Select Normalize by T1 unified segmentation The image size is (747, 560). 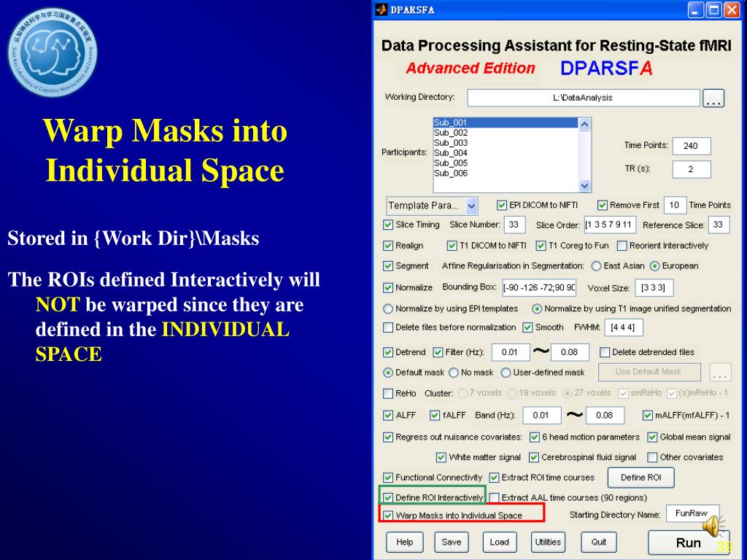pyautogui.click(x=537, y=309)
